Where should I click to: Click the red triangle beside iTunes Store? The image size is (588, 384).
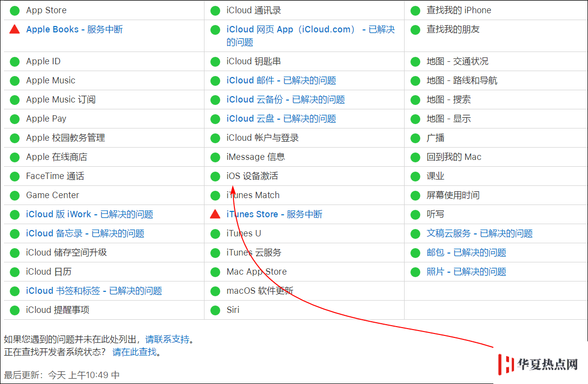[x=215, y=214]
